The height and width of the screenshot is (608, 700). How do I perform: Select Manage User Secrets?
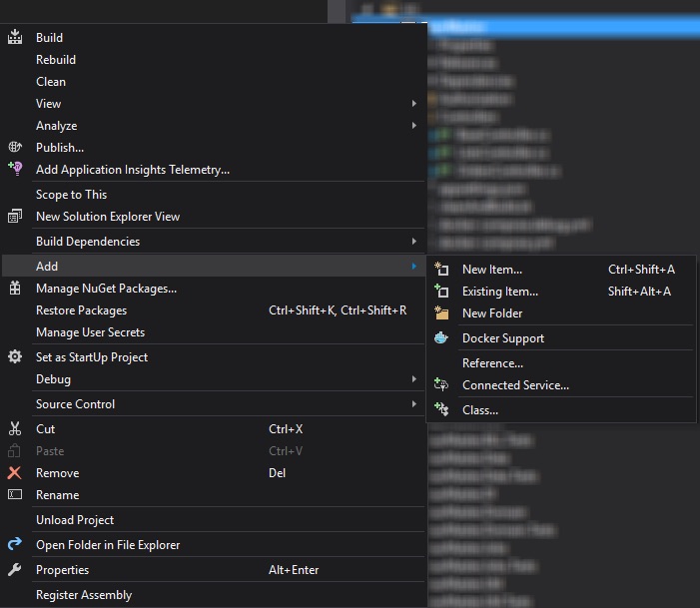pos(214,332)
